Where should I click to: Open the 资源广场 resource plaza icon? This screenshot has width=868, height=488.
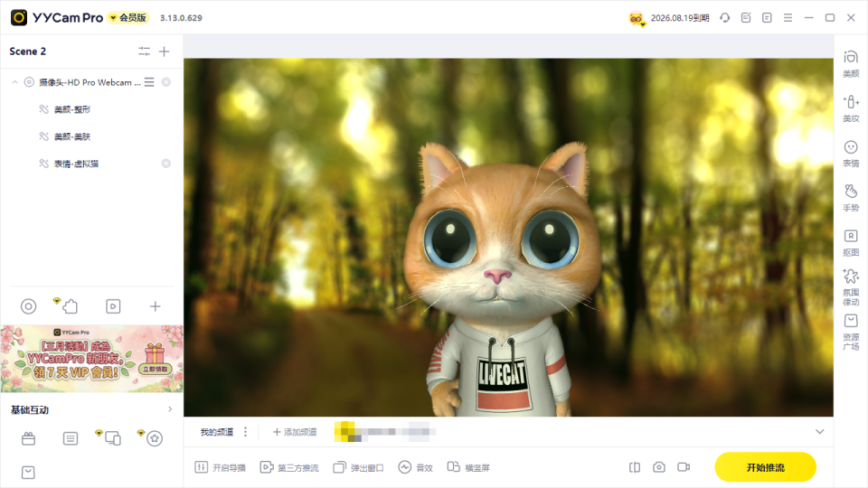coord(851,332)
